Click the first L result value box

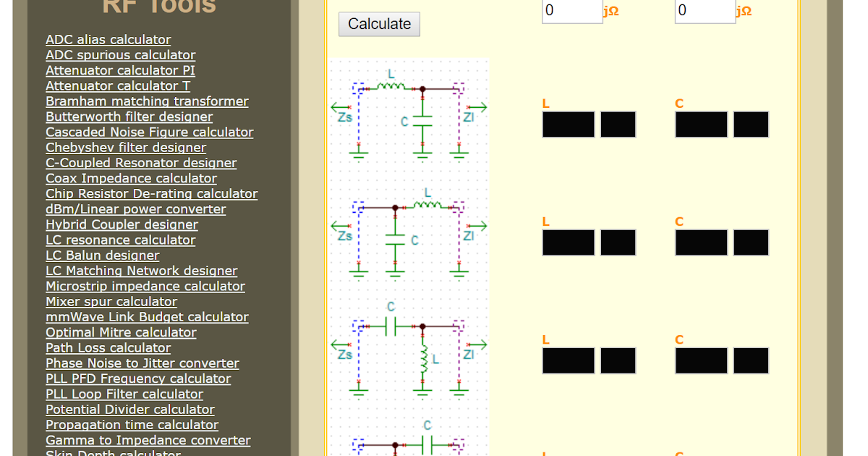tap(568, 124)
